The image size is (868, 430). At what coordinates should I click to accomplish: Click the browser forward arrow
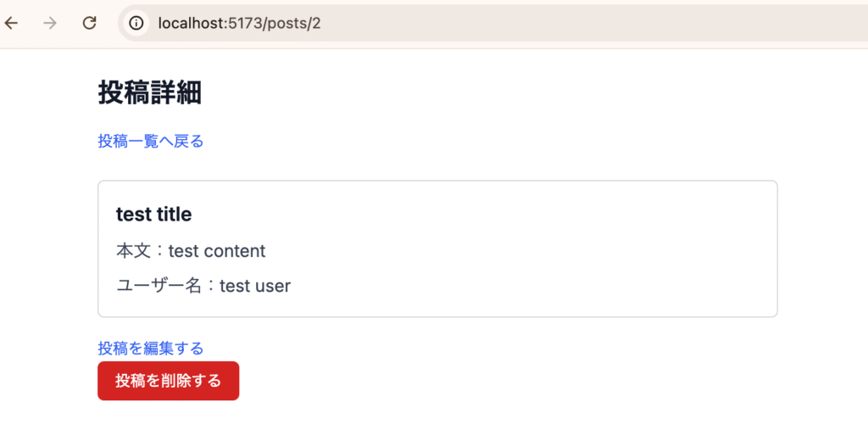coord(50,23)
